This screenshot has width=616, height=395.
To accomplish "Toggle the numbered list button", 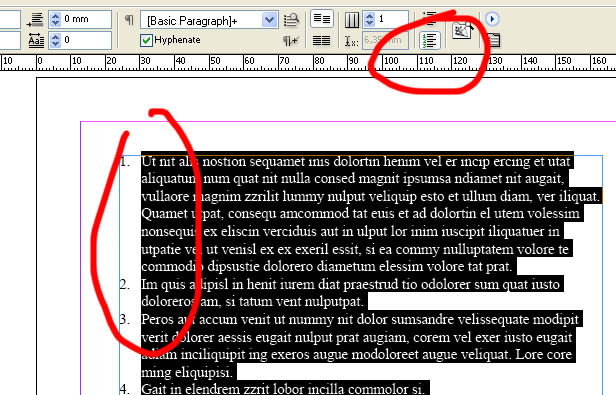I will (430, 40).
